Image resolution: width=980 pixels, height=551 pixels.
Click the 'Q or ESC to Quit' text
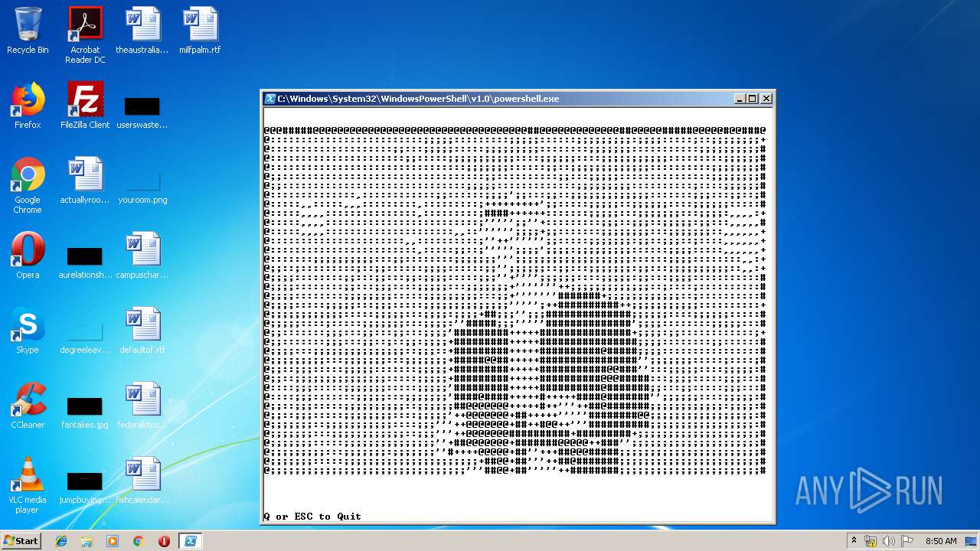312,517
